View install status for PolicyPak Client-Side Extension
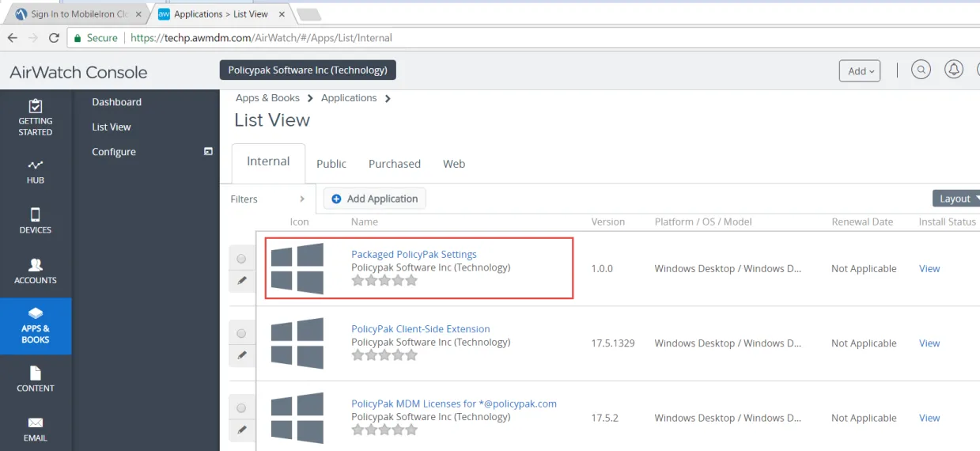980x451 pixels. pyautogui.click(x=929, y=343)
